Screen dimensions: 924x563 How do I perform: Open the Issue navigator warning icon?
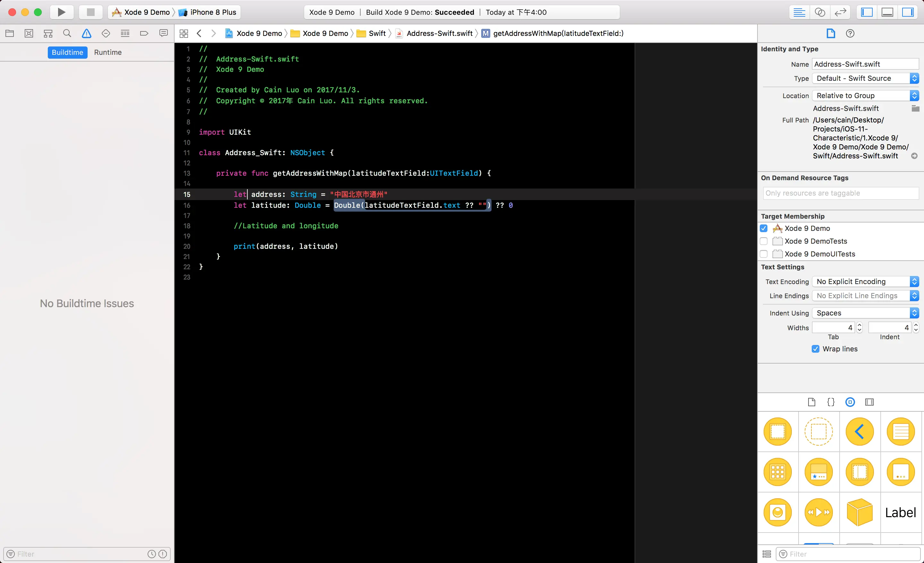(x=86, y=33)
